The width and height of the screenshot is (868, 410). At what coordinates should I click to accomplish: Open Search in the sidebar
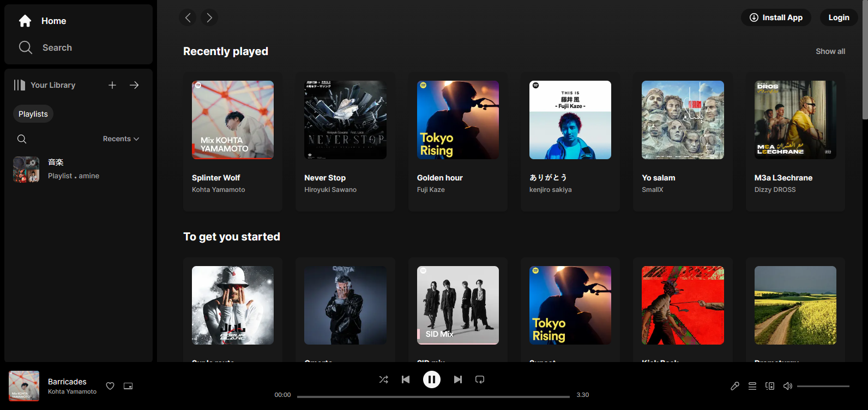(x=45, y=47)
